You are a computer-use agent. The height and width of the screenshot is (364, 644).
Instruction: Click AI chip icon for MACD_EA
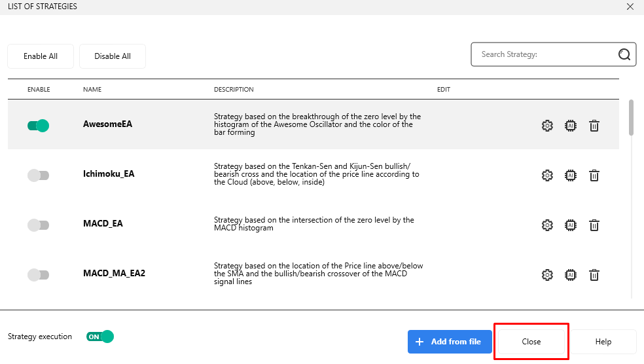click(x=571, y=225)
